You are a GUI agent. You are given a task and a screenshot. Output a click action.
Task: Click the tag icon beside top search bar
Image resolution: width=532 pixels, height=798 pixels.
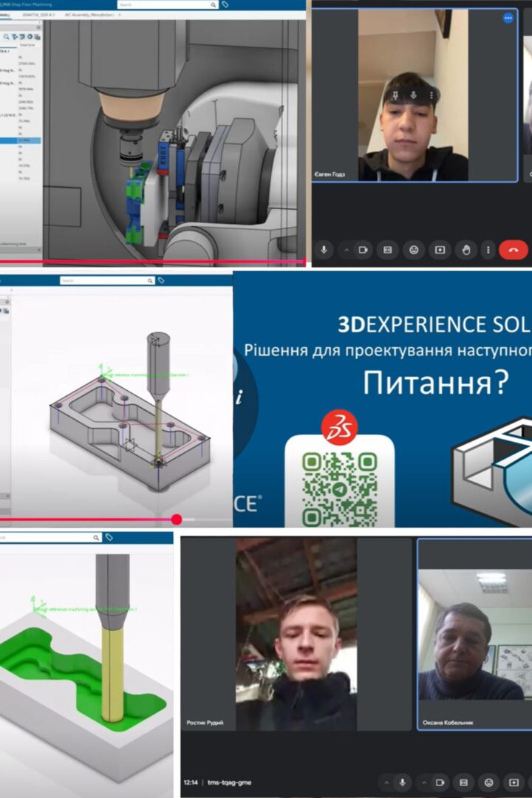(225, 4)
